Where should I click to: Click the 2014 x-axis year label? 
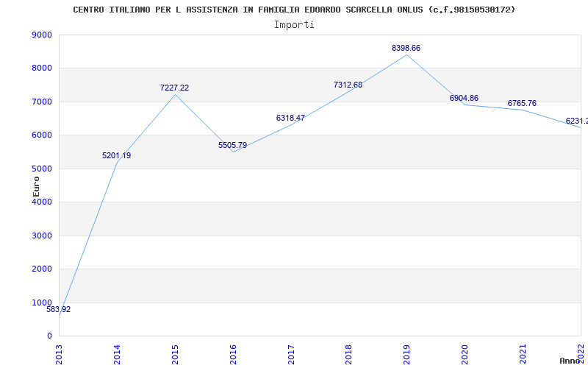tap(117, 354)
